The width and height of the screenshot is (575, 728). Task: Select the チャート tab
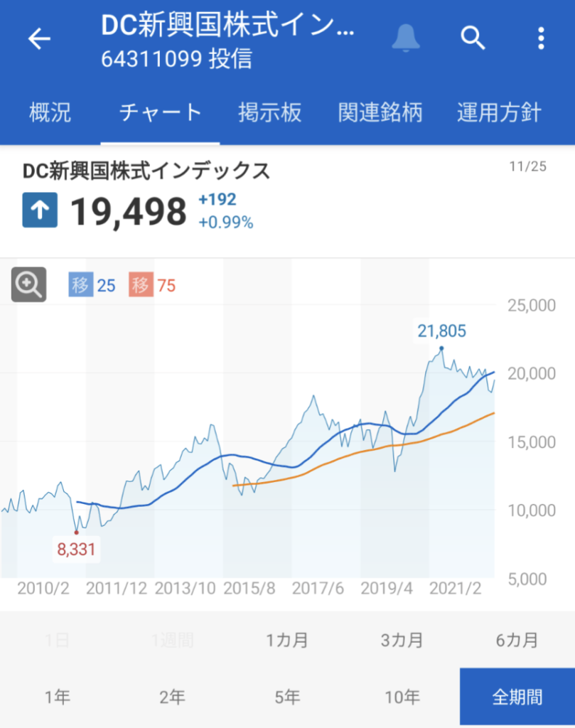161,112
